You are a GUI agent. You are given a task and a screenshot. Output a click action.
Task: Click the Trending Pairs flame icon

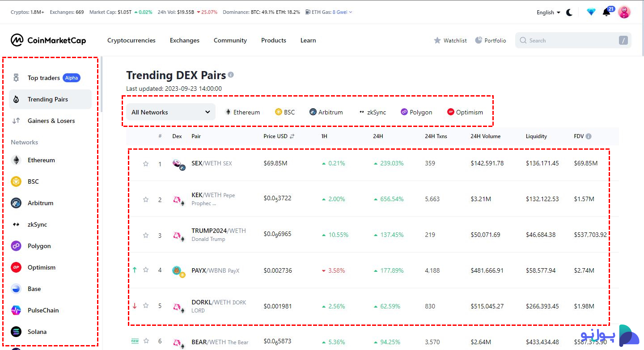(x=16, y=99)
